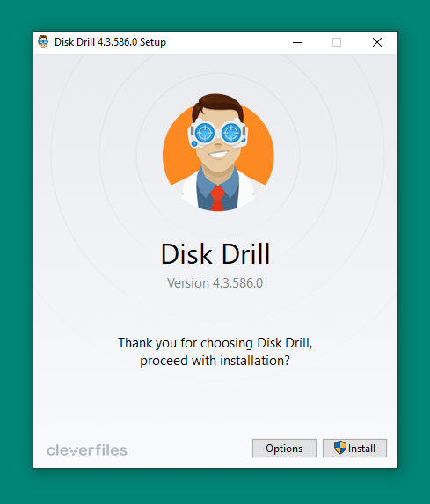Open the installer Options
The image size is (430, 504).
(x=284, y=448)
